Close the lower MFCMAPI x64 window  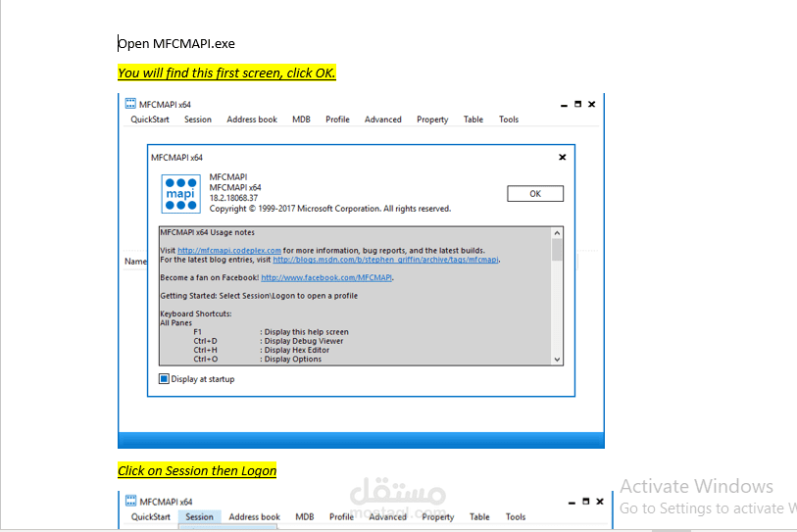(x=600, y=502)
